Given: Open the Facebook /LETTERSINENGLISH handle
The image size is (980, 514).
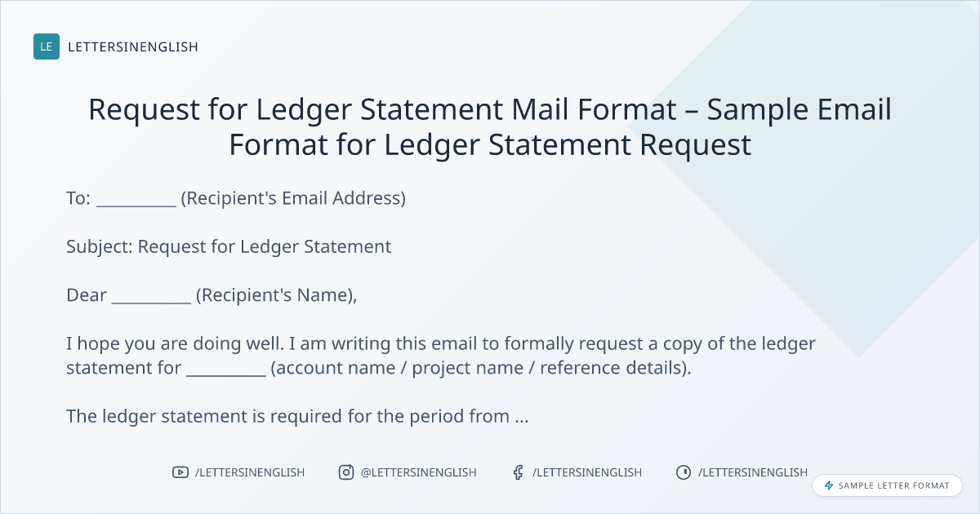Looking at the screenshot, I should tap(587, 472).
